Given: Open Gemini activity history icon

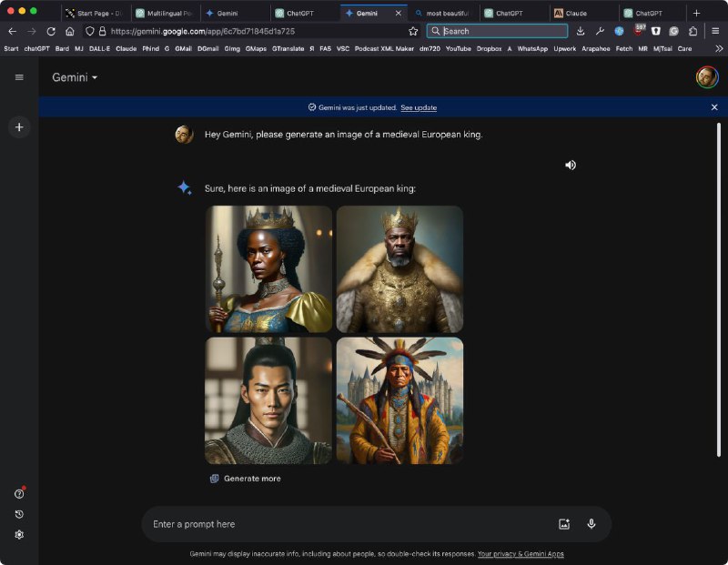Looking at the screenshot, I should (x=19, y=514).
